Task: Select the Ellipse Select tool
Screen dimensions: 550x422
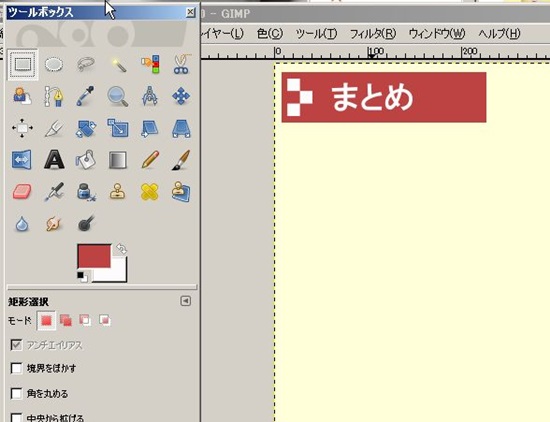Action: [x=54, y=65]
